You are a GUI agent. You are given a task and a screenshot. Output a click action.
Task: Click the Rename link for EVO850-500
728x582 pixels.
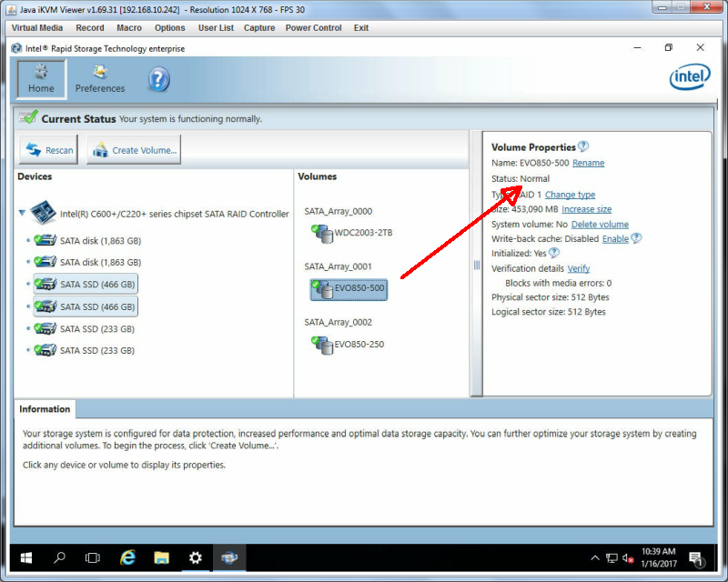[x=588, y=163]
